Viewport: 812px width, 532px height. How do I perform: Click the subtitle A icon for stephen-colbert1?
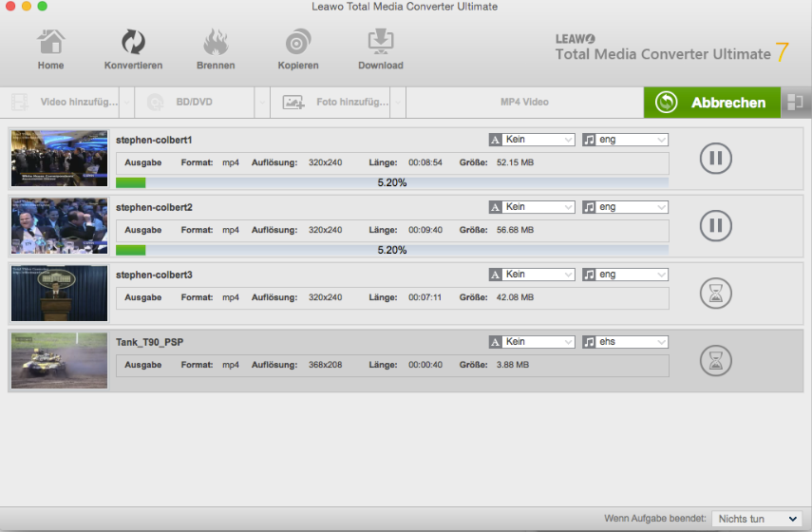pos(496,140)
